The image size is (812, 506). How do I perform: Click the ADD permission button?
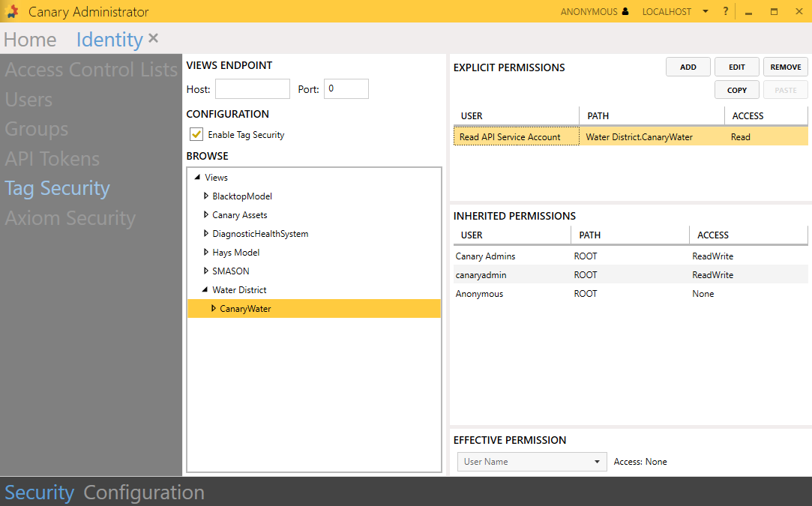(x=688, y=67)
